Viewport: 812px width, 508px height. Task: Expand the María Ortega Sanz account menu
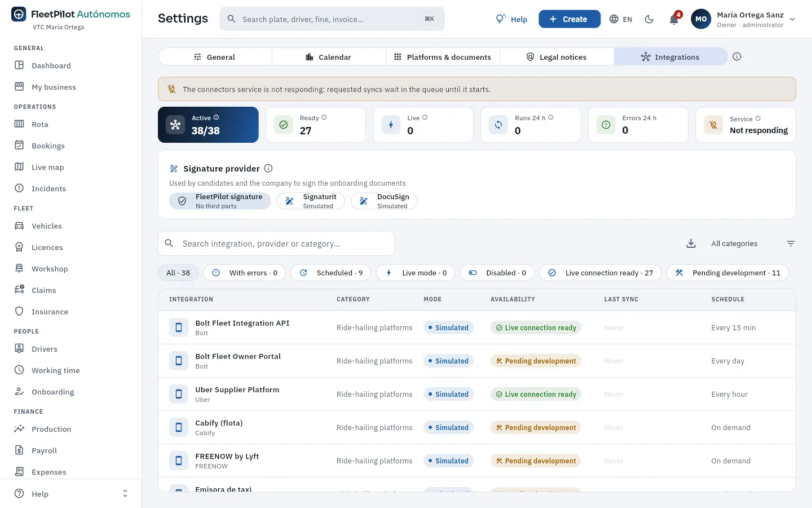coord(743,19)
